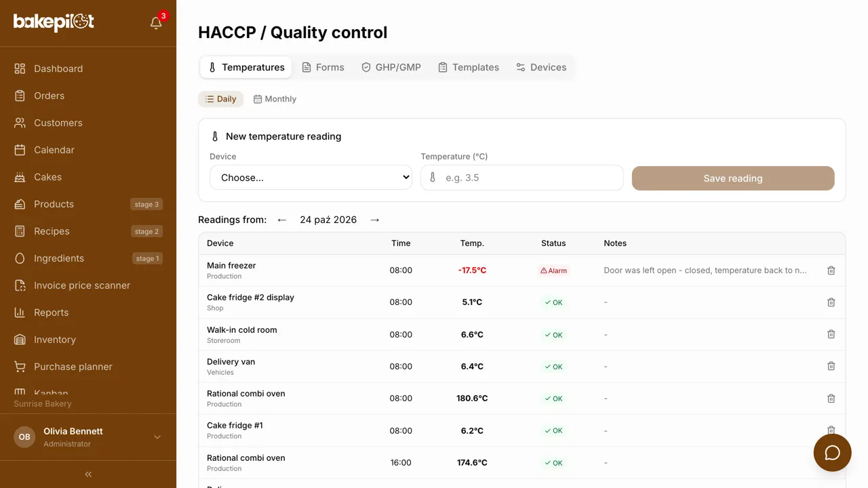The height and width of the screenshot is (488, 868).
Task: Open Orders in the sidebar
Action: tap(88, 96)
